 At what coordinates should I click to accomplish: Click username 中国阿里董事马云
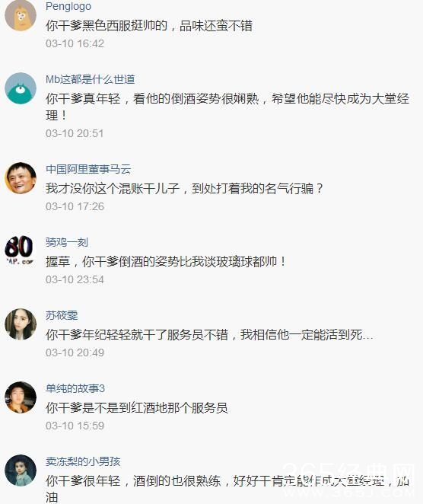coord(88,169)
